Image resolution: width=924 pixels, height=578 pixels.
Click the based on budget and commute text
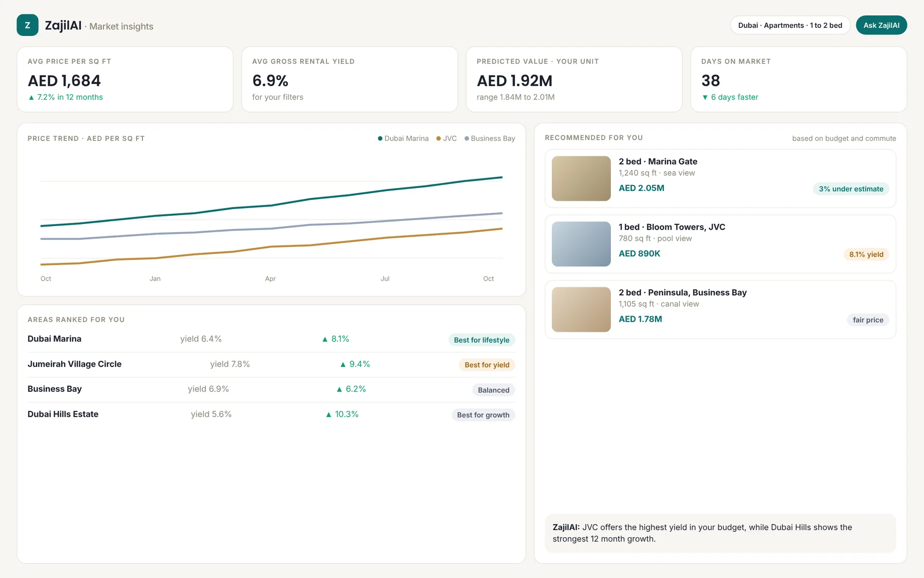(x=844, y=138)
